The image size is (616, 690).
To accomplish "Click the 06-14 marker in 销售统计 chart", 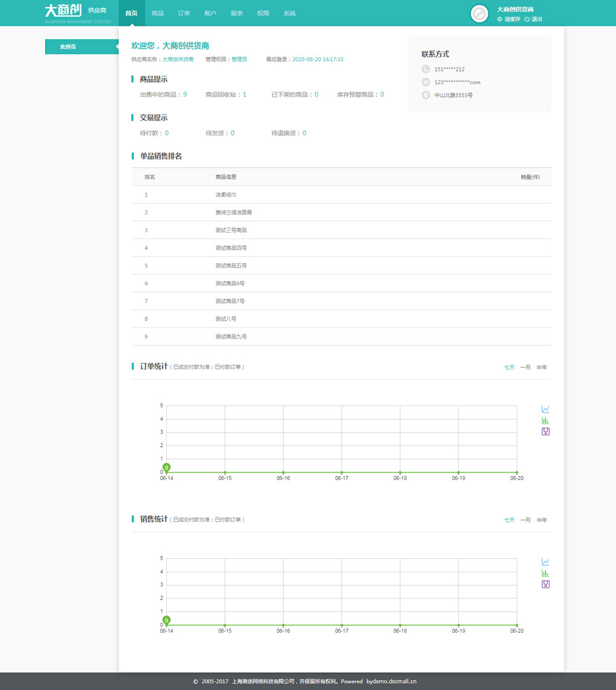I will click(x=166, y=620).
